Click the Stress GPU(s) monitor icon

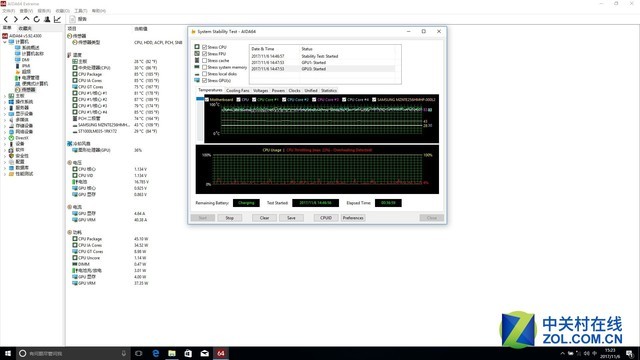click(197, 80)
